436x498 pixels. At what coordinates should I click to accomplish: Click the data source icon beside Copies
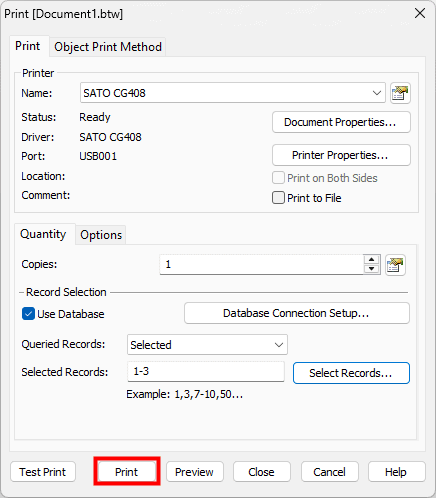pos(395,265)
